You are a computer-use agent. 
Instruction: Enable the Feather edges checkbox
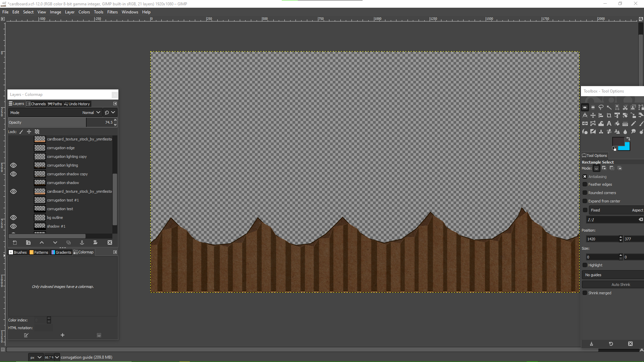coord(585,184)
